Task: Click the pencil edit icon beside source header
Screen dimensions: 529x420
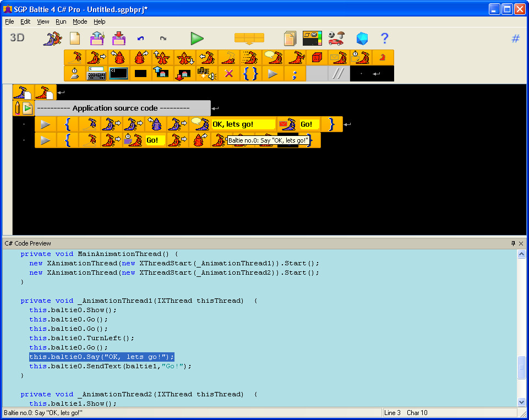Action: [x=18, y=108]
